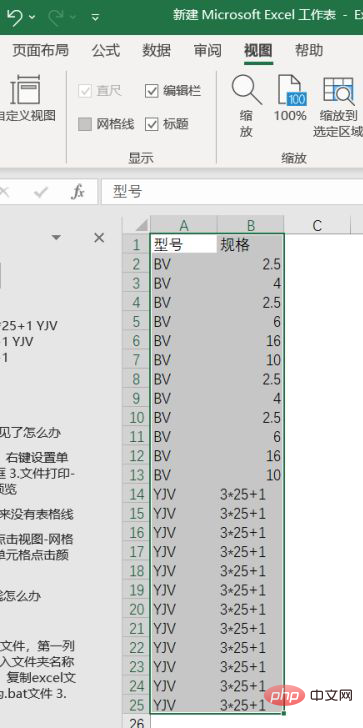363x728 pixels.
Task: Close the left side pane
Action: click(x=99, y=238)
